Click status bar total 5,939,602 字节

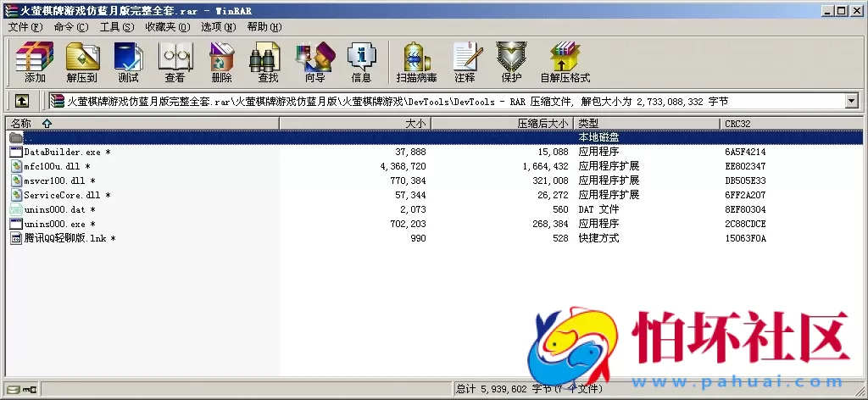coord(504,389)
